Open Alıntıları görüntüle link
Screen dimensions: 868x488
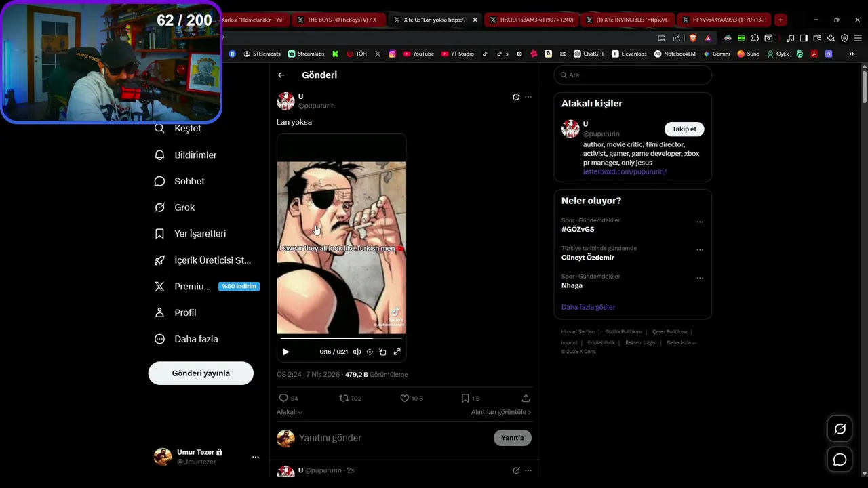501,412
